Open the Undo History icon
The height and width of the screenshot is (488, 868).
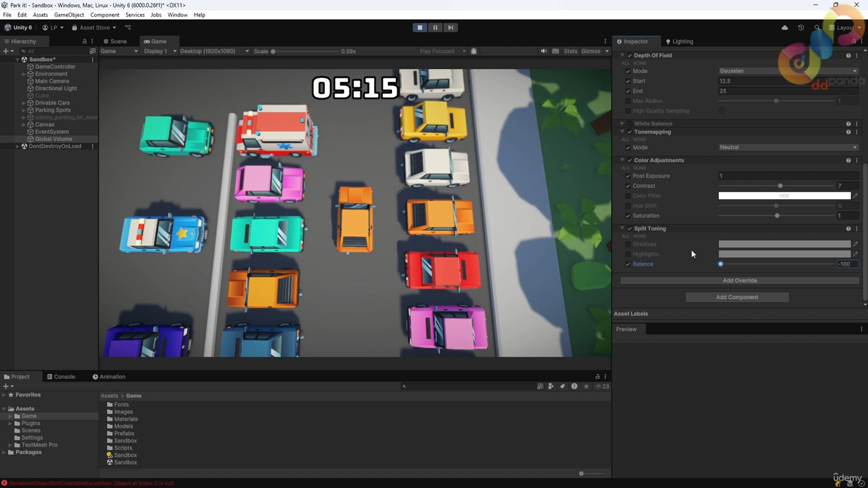pos(801,28)
